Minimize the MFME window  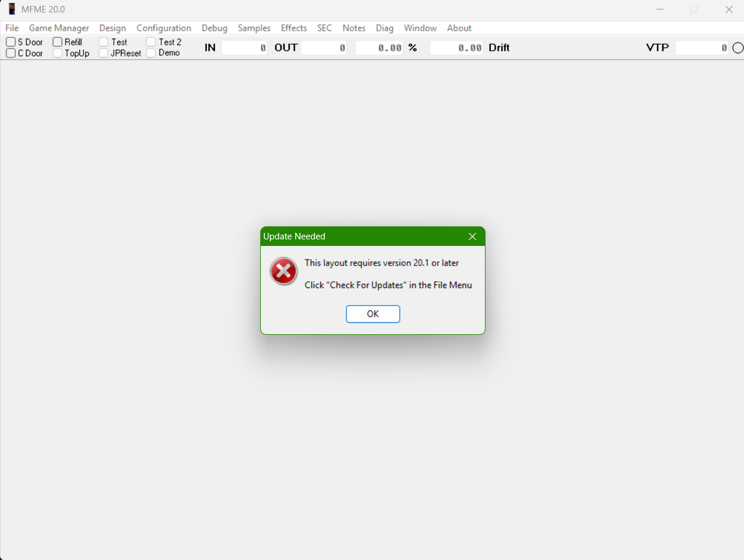(660, 9)
